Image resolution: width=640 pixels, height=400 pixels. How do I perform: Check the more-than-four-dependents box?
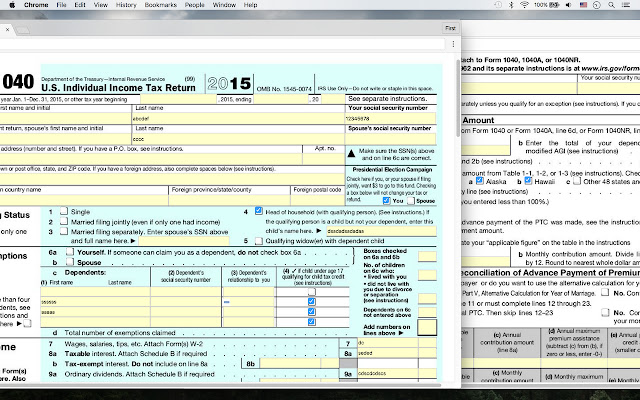[27, 324]
